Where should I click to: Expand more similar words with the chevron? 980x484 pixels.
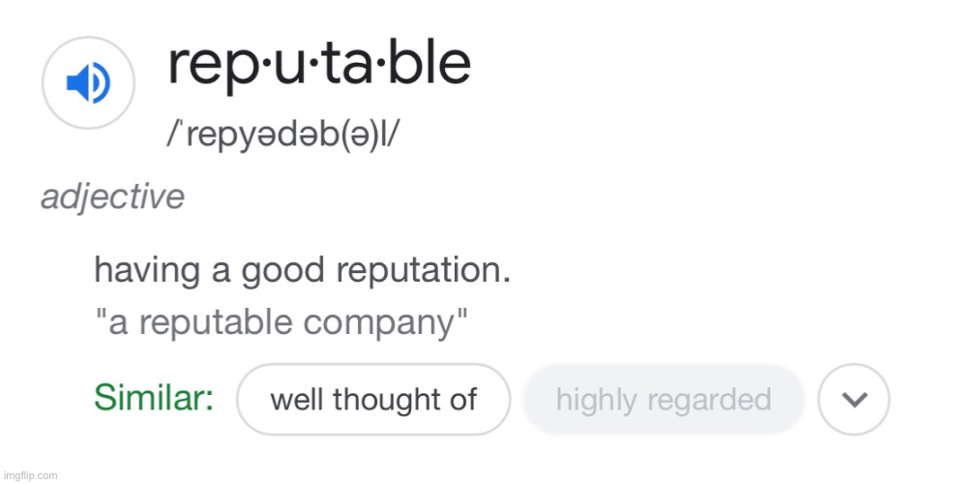(x=853, y=399)
